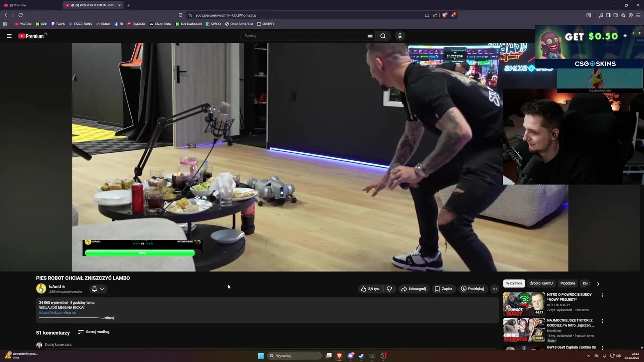This screenshot has width=644, height=362.
Task: Click Brave Shields lion icon
Action: point(444,15)
